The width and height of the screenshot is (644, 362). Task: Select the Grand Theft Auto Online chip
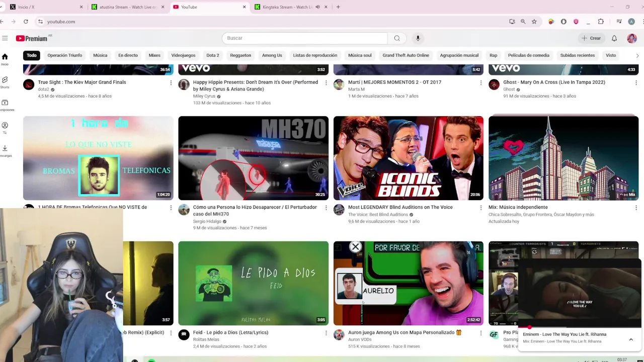406,55
